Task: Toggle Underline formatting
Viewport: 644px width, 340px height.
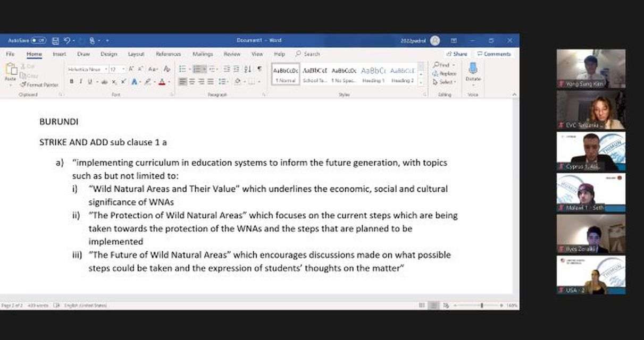Action: [x=90, y=82]
